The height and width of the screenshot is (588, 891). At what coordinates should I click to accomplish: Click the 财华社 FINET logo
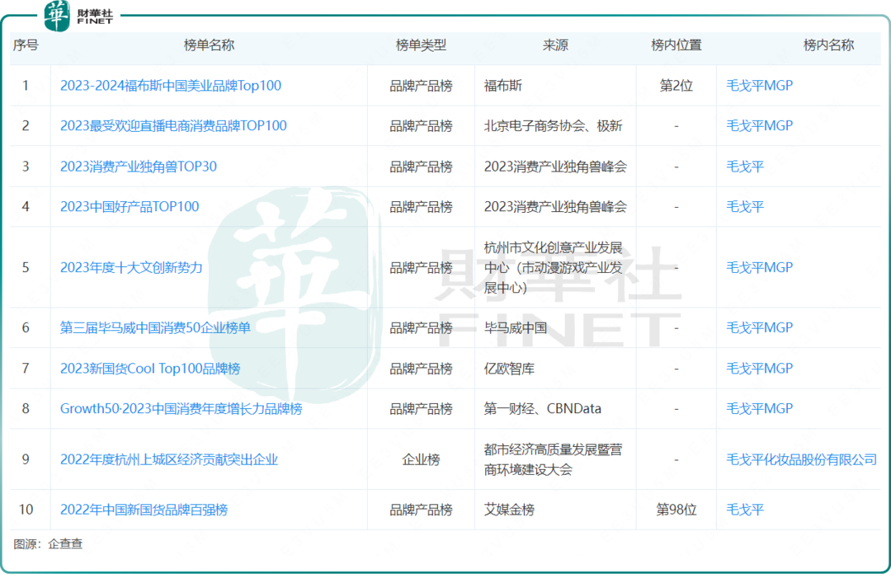coord(80,16)
